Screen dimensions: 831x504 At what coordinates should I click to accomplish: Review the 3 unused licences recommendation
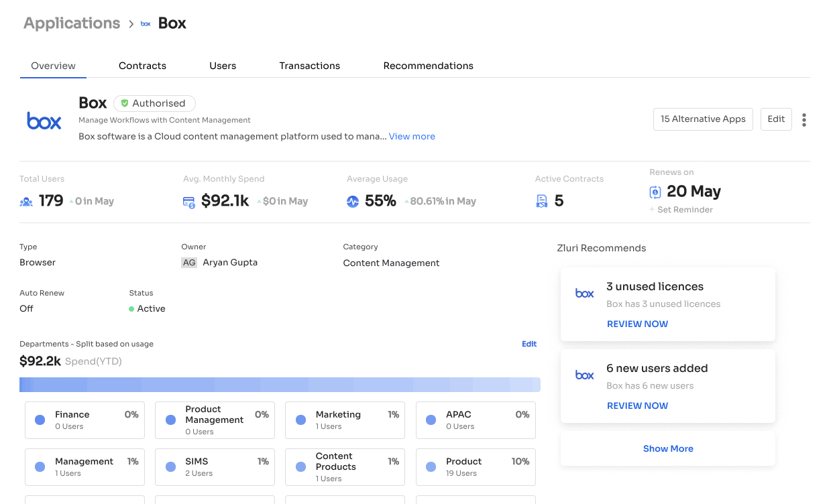pos(637,324)
